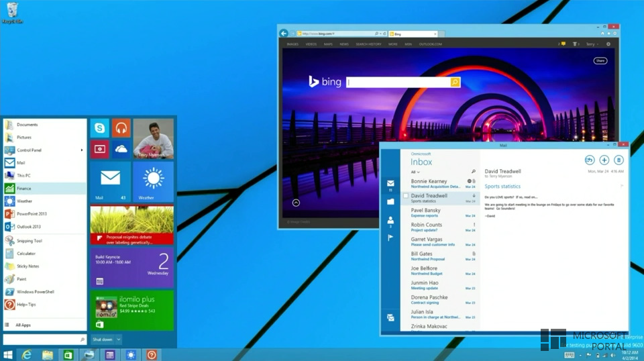
Task: Click the Windows Start button on taskbar
Action: click(8, 355)
